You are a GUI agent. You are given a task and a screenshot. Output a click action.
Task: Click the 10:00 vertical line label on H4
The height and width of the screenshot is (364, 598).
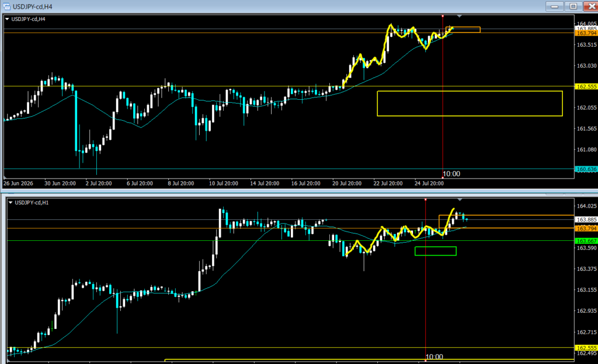click(x=451, y=174)
